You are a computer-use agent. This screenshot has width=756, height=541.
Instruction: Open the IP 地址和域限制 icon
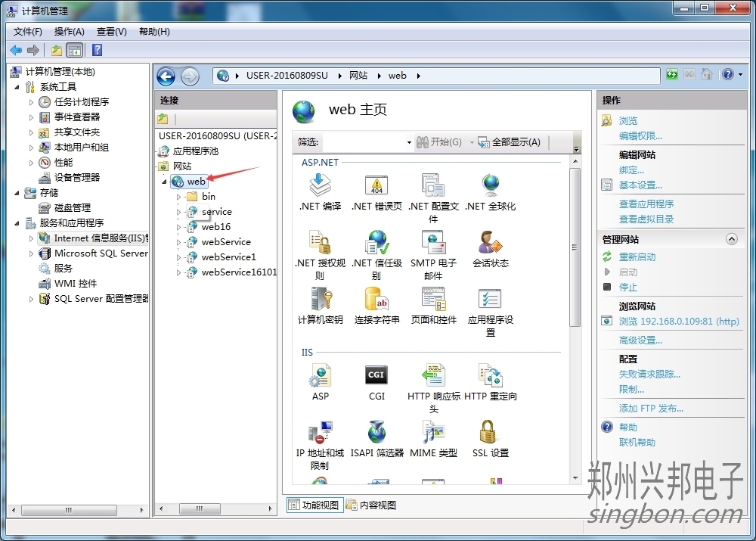[x=320, y=432]
